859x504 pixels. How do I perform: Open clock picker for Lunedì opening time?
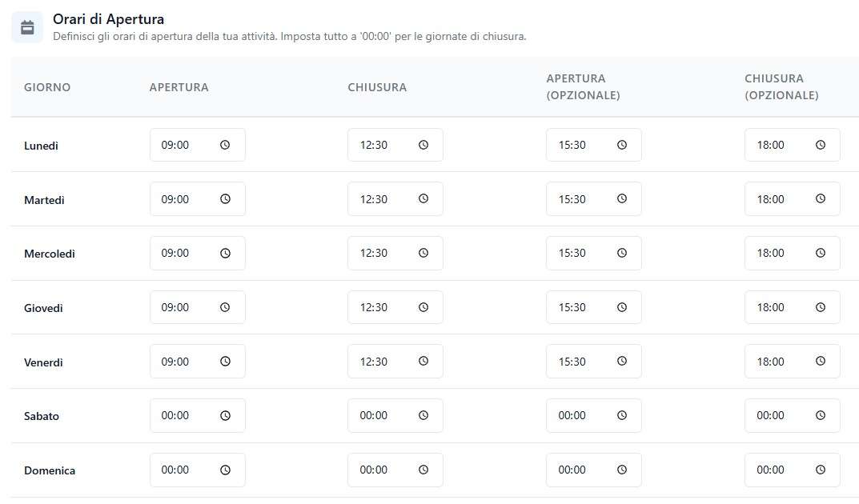[225, 145]
